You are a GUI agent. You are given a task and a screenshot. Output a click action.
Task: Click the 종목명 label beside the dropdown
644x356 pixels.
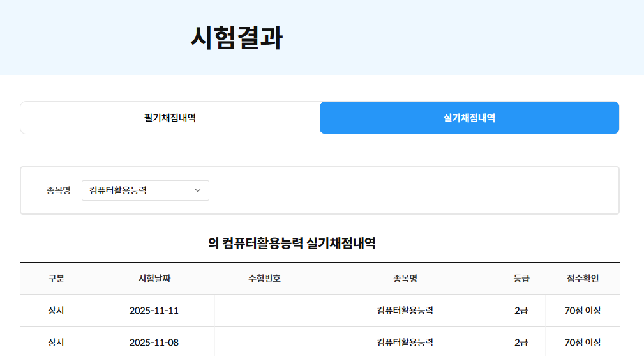pos(59,190)
